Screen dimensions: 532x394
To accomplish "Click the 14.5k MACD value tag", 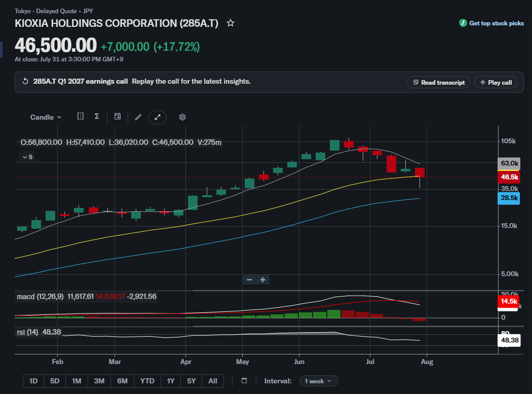I will [508, 302].
